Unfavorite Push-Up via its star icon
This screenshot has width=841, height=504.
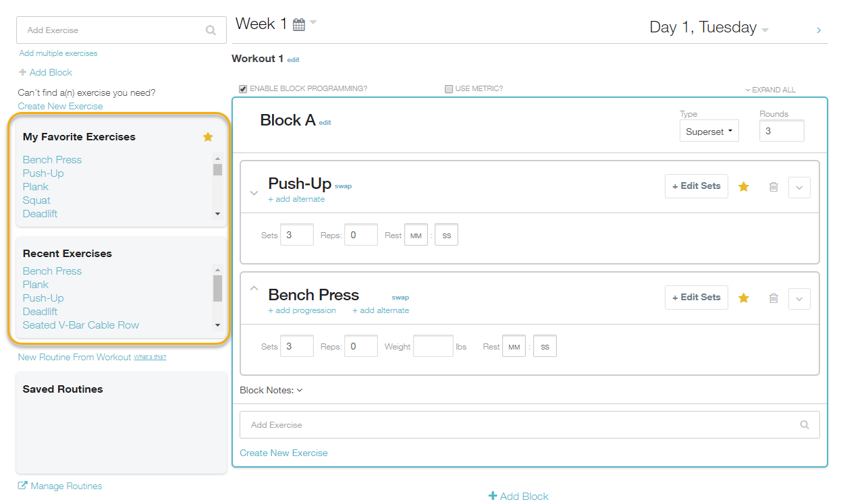(x=744, y=187)
